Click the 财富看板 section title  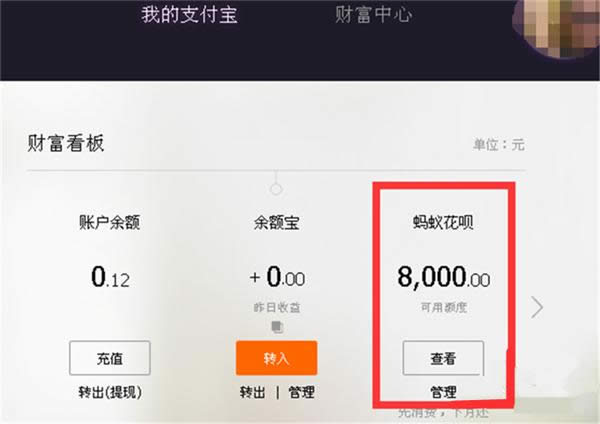tap(66, 143)
